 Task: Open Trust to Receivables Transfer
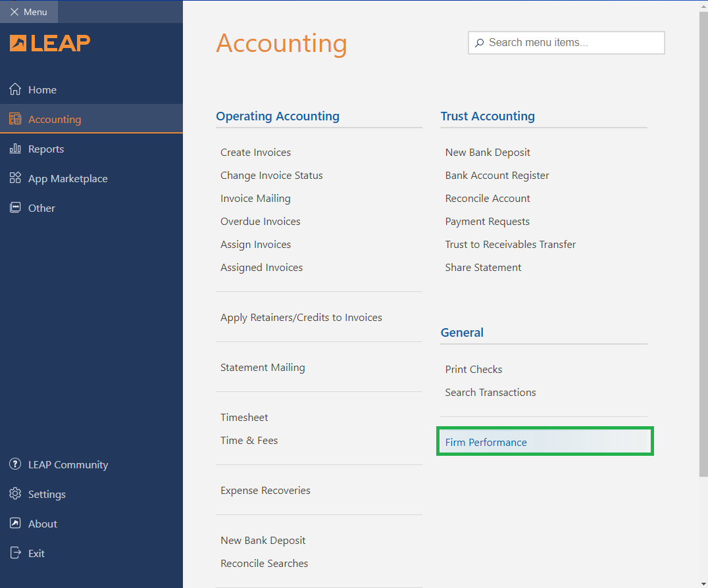(510, 245)
